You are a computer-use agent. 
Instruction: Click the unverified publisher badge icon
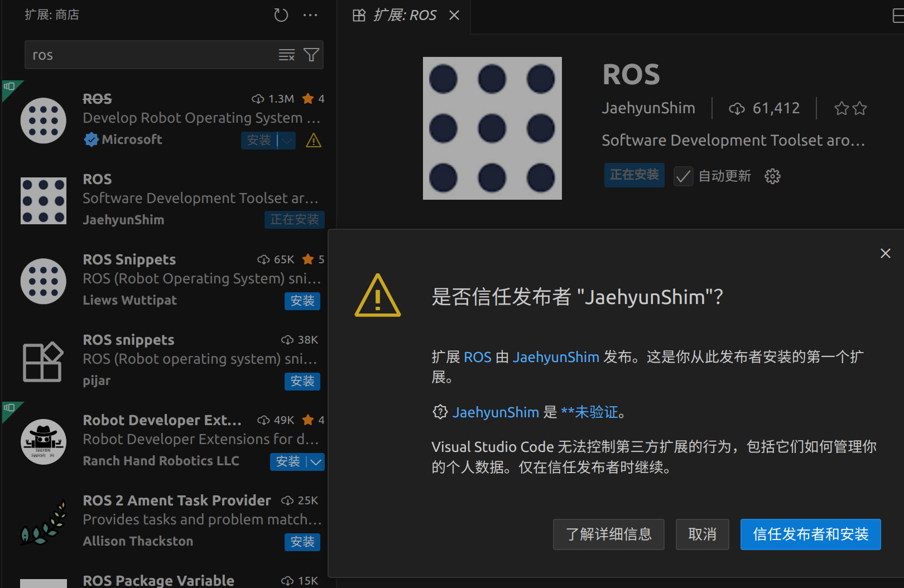(440, 412)
